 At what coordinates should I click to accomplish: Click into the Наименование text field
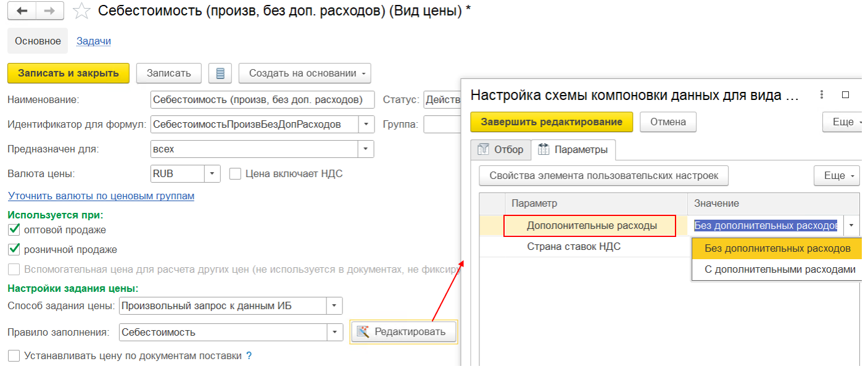[x=262, y=100]
